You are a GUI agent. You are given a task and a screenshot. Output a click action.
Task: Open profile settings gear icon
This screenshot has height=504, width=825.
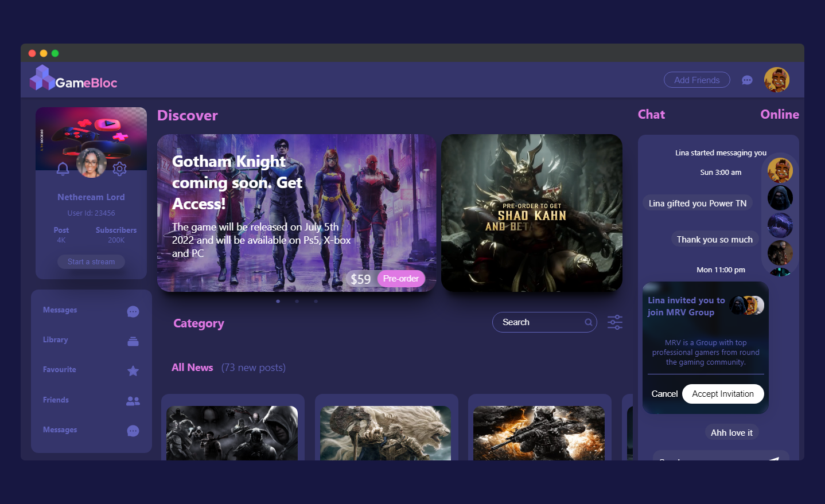(x=119, y=169)
